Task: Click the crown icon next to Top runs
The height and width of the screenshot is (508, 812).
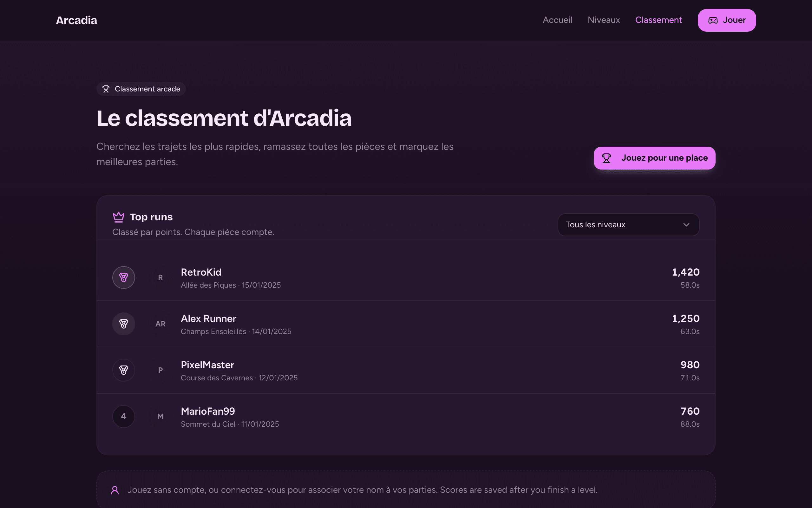Action: click(118, 217)
